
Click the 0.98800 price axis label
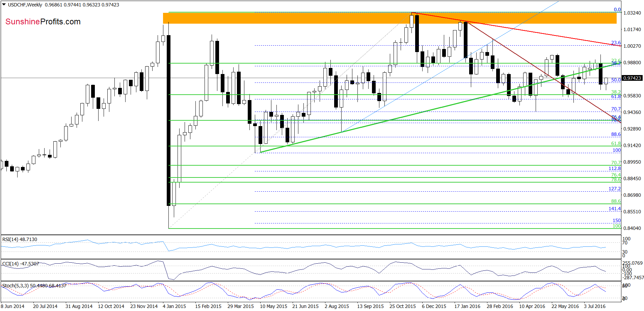(632, 63)
